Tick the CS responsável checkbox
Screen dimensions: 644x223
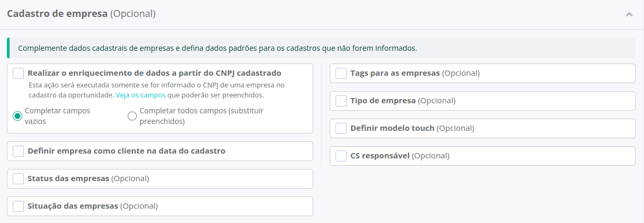pyautogui.click(x=341, y=156)
